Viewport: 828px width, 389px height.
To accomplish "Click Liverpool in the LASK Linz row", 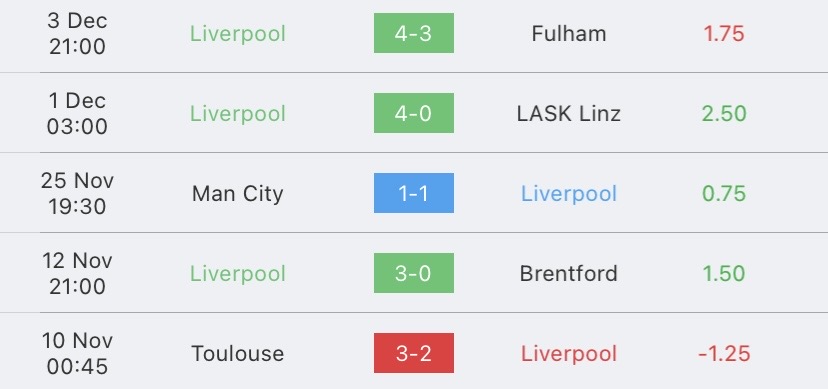I will coord(238,113).
